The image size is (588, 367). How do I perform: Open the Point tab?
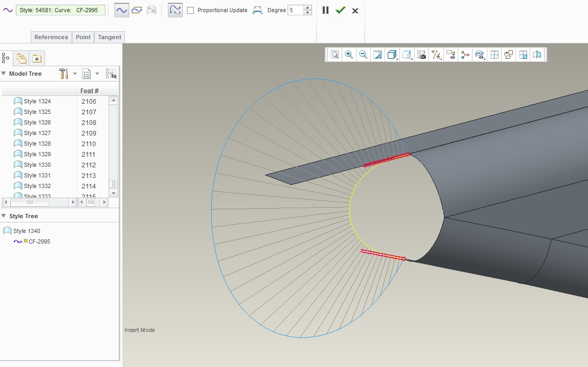click(83, 37)
